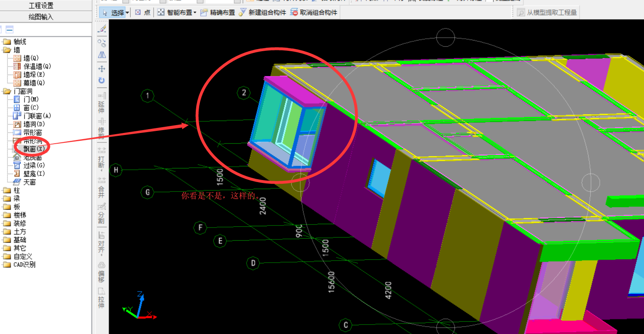
Task: Click 新建组合构件 button
Action: point(262,12)
